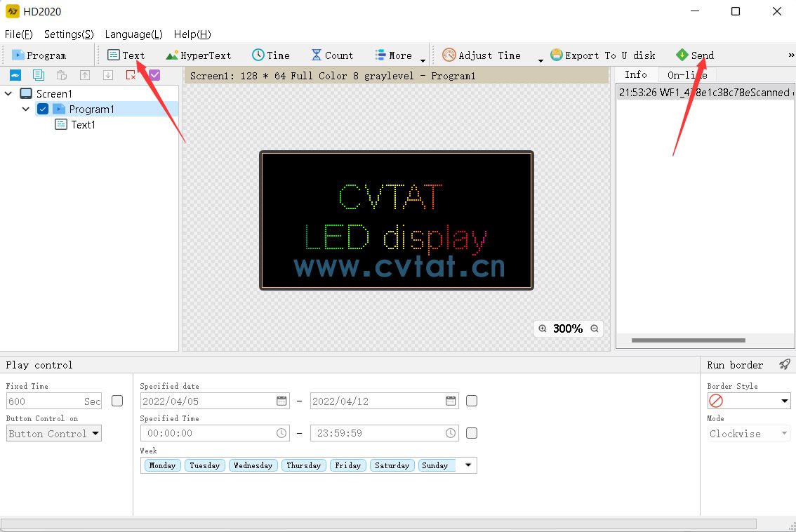Move selected item up icon
This screenshot has width=796, height=532.
pyautogui.click(x=85, y=76)
